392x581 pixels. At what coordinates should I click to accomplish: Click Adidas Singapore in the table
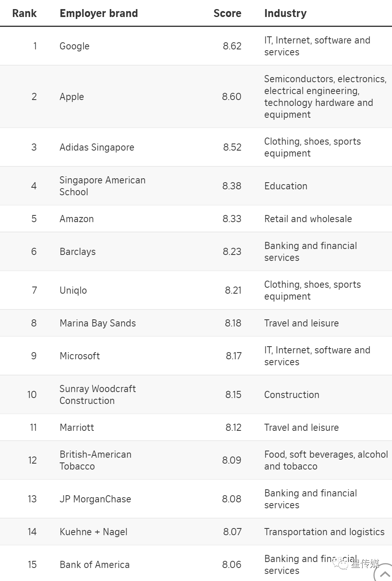(x=97, y=147)
